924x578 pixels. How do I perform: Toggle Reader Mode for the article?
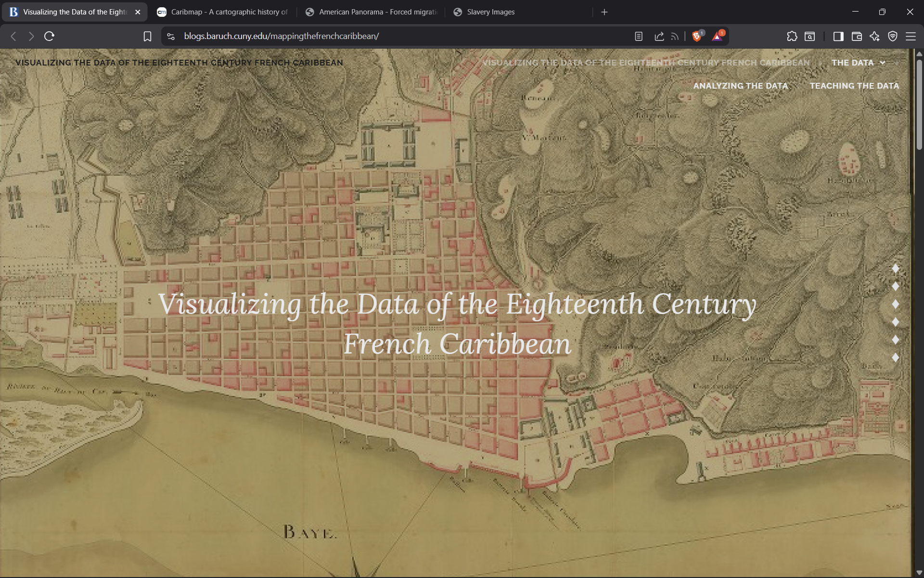click(639, 36)
